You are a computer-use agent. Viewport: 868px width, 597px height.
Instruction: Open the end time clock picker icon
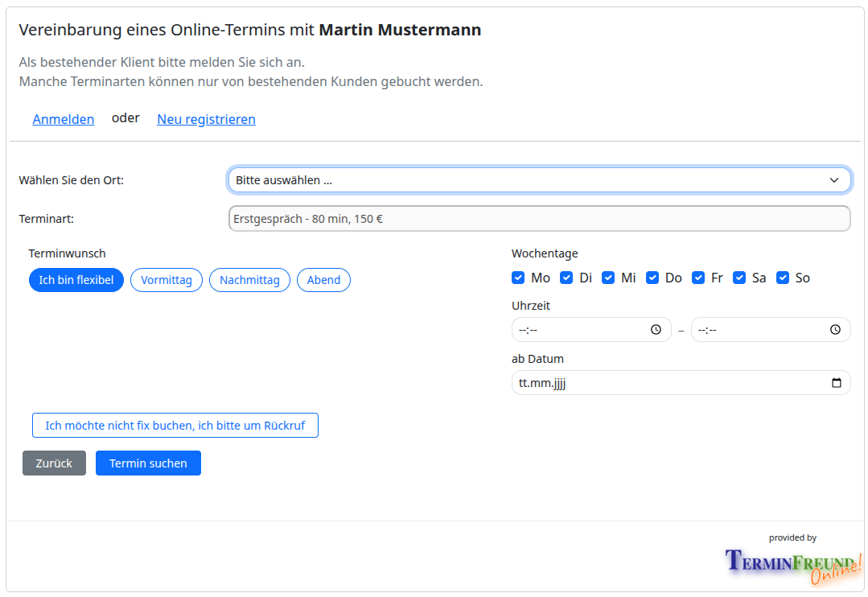(835, 330)
